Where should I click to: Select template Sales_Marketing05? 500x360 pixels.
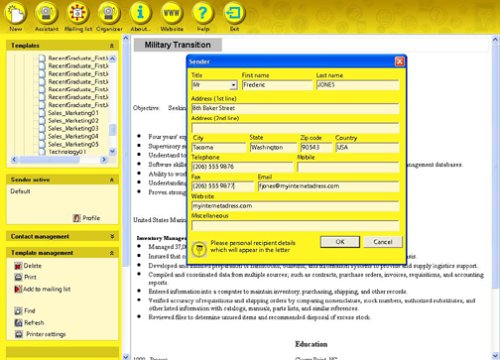point(73,144)
